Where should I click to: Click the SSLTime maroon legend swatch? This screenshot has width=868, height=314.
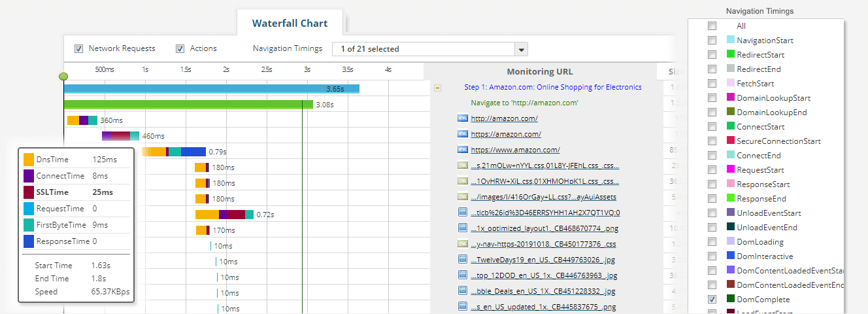click(28, 192)
